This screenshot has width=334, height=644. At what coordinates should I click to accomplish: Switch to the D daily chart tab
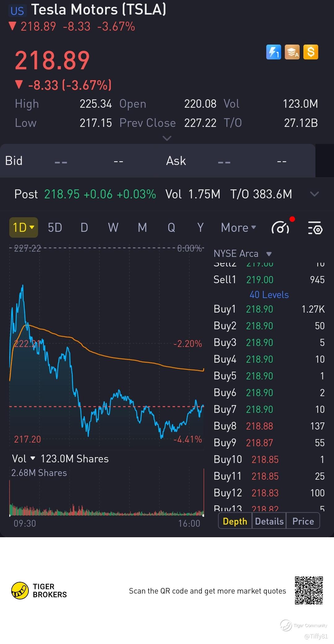84,227
